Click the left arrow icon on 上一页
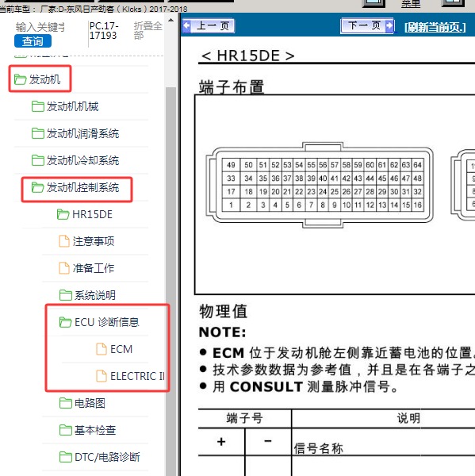Viewport: 475px width, 476px height. pyautogui.click(x=187, y=26)
